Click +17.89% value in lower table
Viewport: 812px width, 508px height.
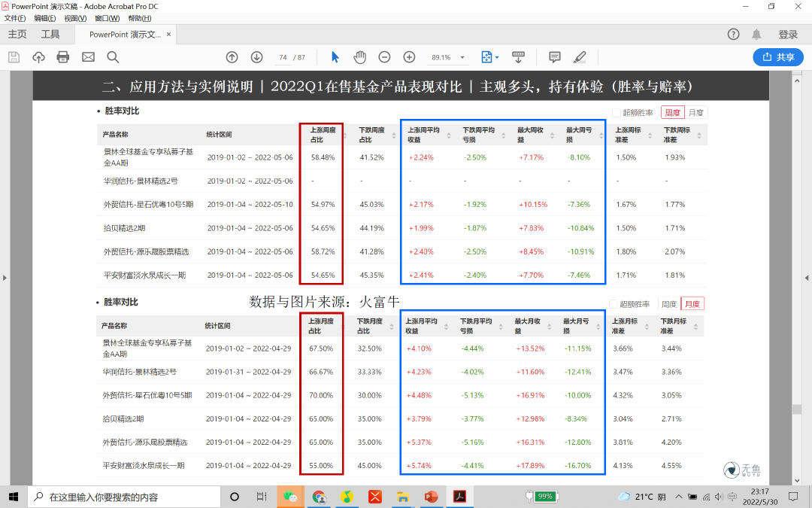coord(530,466)
